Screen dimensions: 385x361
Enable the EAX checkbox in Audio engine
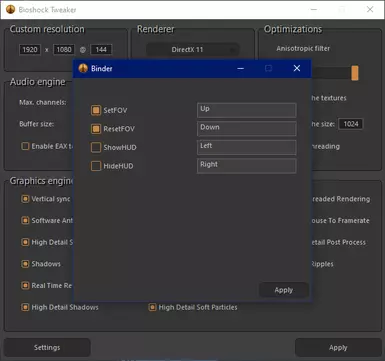point(25,146)
